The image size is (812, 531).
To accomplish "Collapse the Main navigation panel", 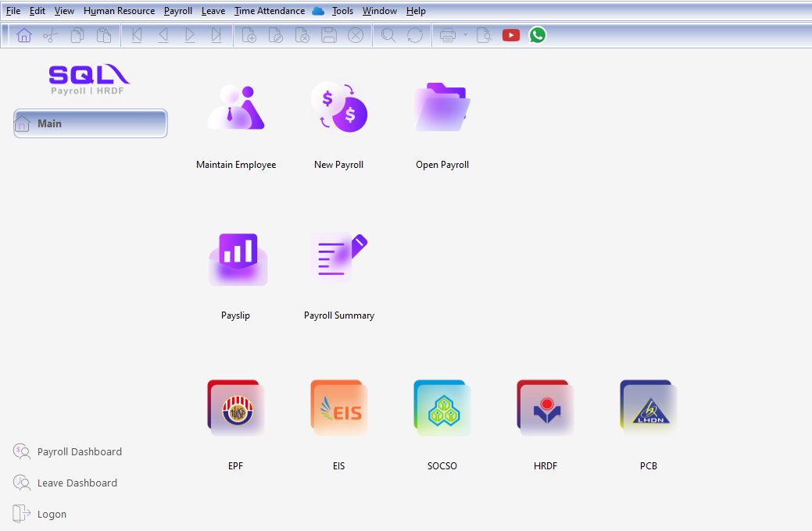I will (x=90, y=123).
